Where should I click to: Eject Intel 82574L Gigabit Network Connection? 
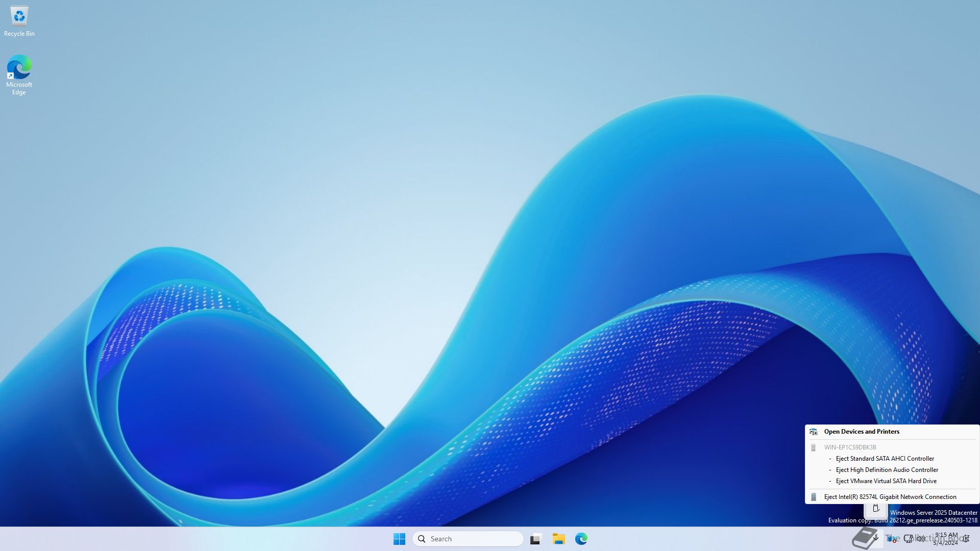[890, 497]
